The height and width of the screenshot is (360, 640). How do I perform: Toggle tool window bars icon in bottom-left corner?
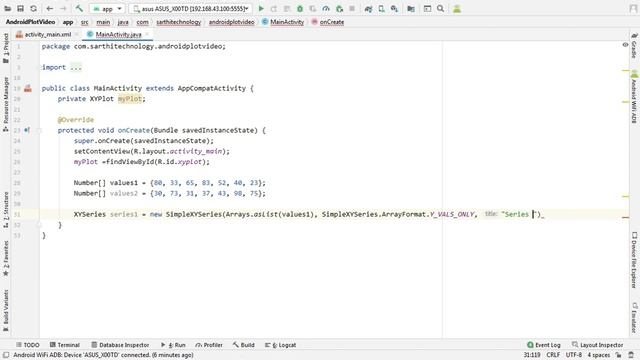(6, 355)
